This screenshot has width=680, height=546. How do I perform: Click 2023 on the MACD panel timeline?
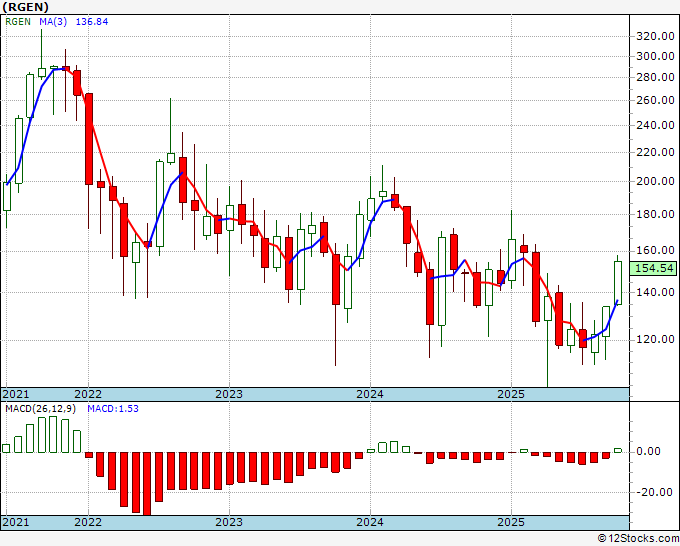[229, 522]
